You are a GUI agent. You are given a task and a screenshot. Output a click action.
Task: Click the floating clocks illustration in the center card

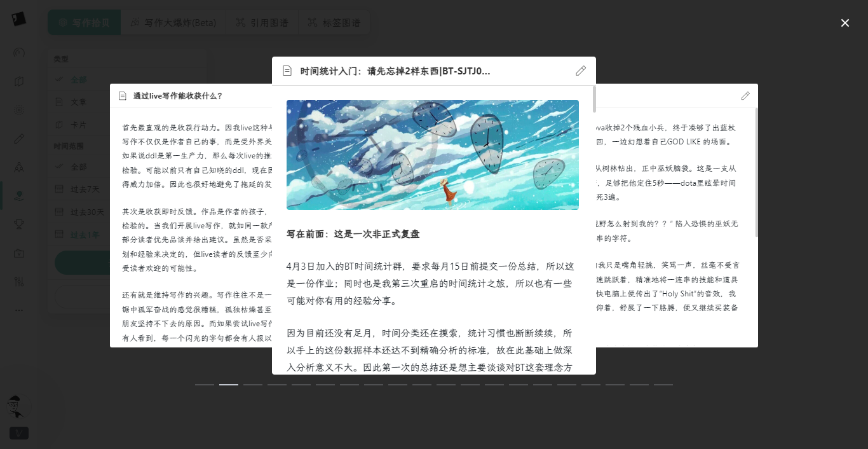coord(433,155)
